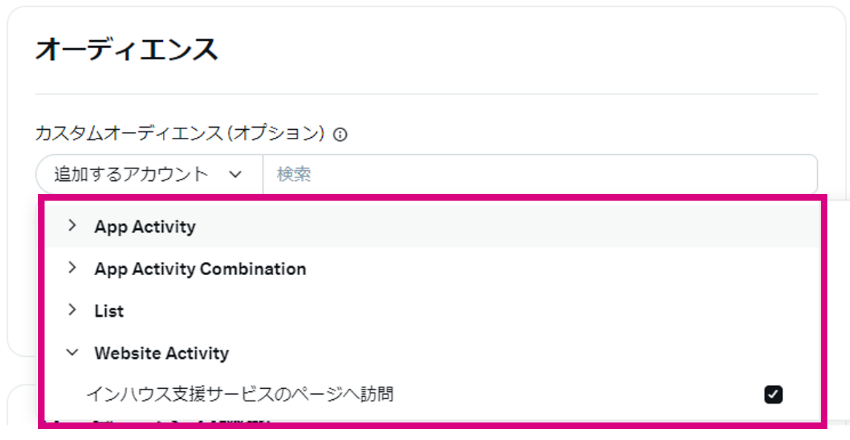This screenshot has height=440, width=850.
Task: Click the chevron arrow in 追加するアカウント selector
Action: [x=235, y=174]
